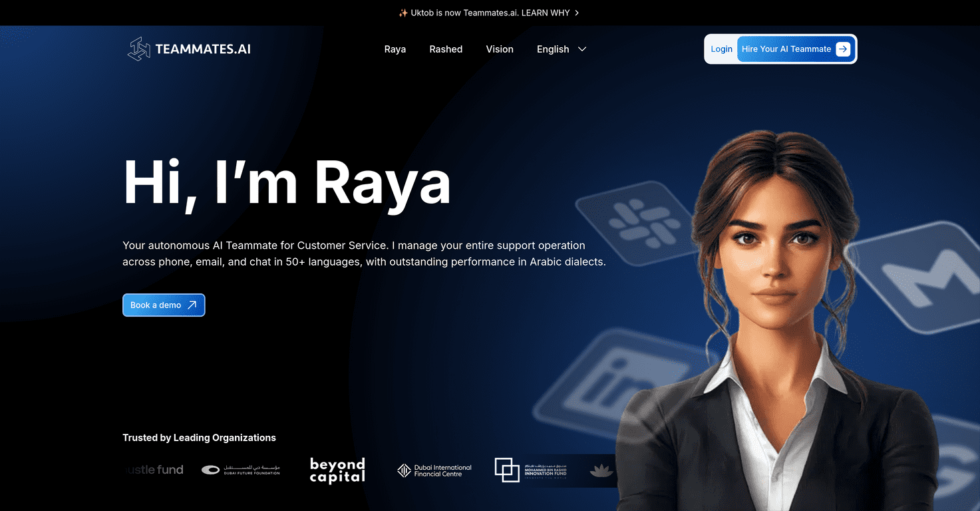Screen dimensions: 980x511
Task: Click Dubai International Financial Centre logo
Action: pyautogui.click(x=434, y=470)
